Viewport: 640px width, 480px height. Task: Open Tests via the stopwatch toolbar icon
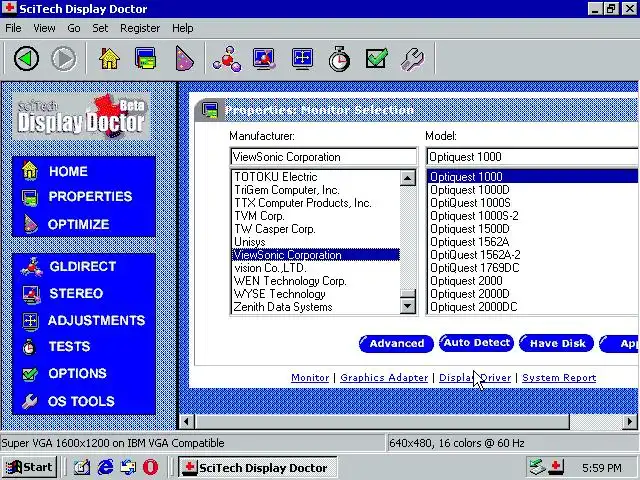coord(339,59)
